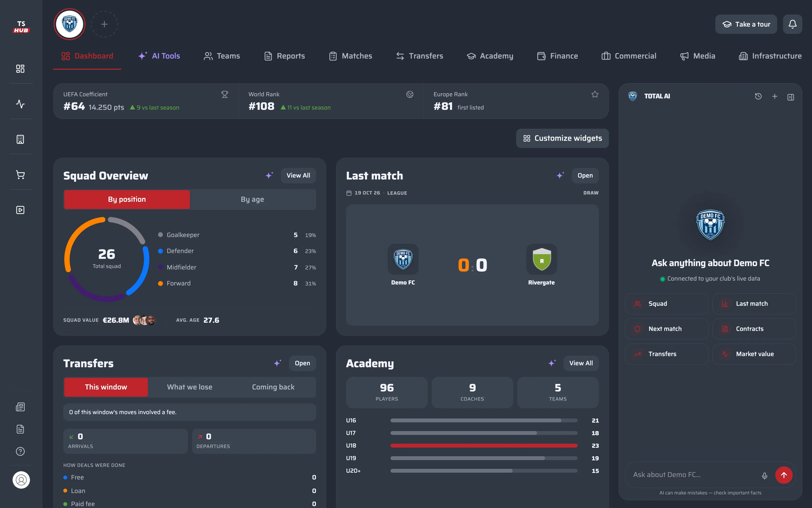
Task: Click Customize widgets button
Action: pos(562,138)
